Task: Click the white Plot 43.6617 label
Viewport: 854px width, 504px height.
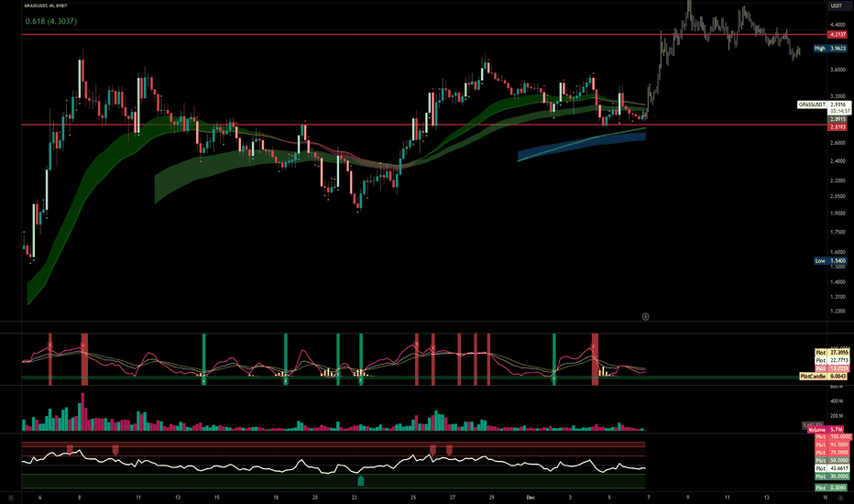Action: tap(832, 468)
